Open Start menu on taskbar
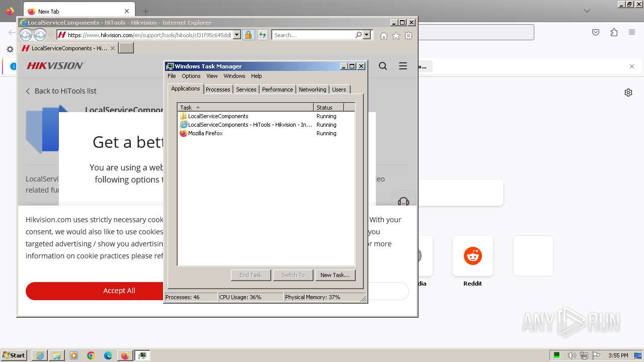The image size is (644, 362). (x=14, y=355)
